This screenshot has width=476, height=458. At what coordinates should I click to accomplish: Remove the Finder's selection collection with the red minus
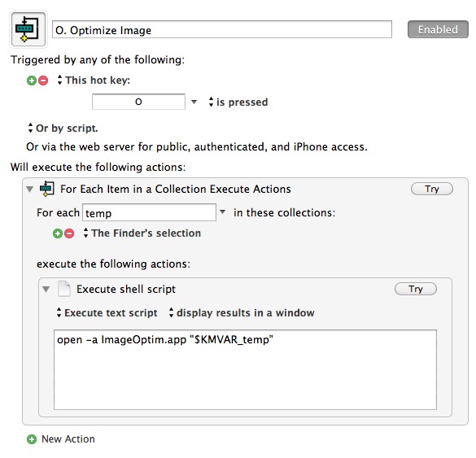69,233
